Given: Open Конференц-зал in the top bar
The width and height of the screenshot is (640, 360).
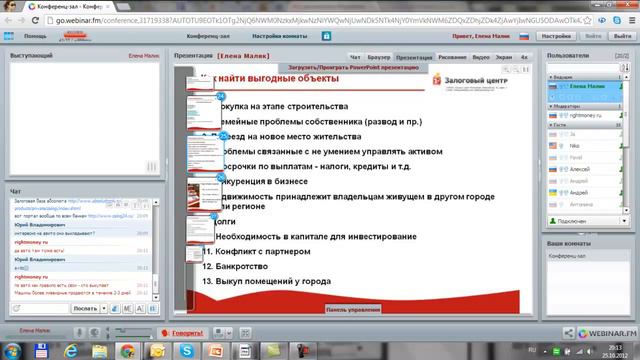Looking at the screenshot, I should (208, 36).
